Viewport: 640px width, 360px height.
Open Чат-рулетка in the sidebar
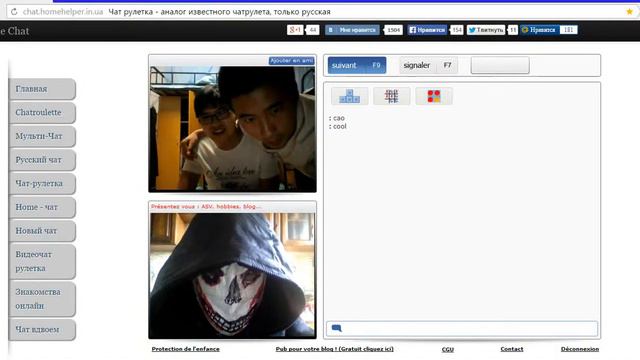(x=42, y=184)
